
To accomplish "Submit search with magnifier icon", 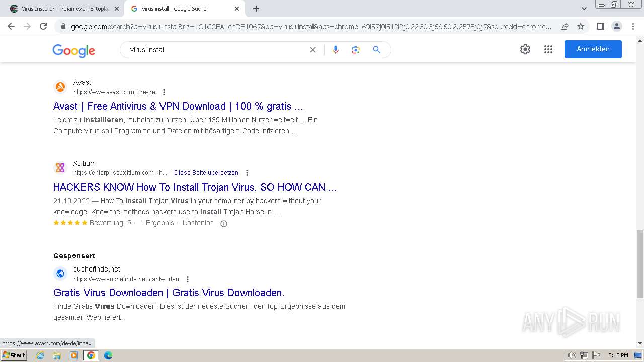I will click(376, 50).
